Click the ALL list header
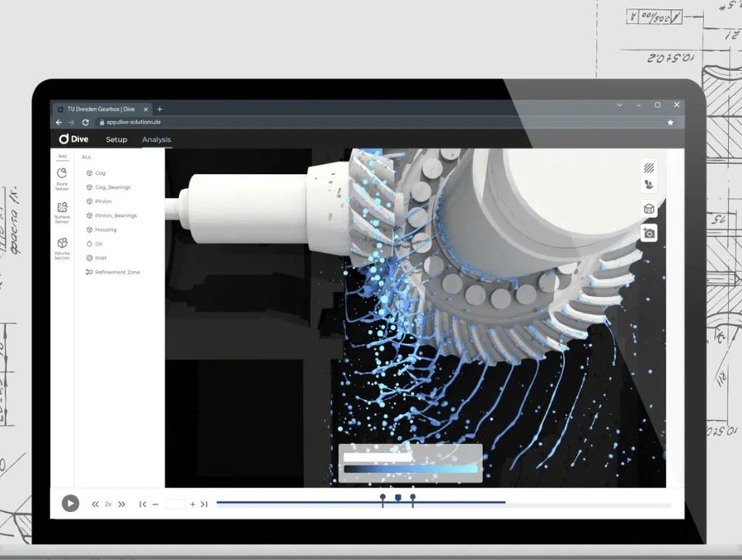This screenshot has width=742, height=560. (86, 157)
